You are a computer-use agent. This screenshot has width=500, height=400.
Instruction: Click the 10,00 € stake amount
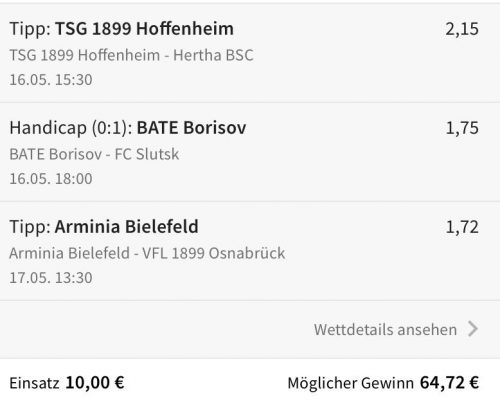tap(95, 383)
